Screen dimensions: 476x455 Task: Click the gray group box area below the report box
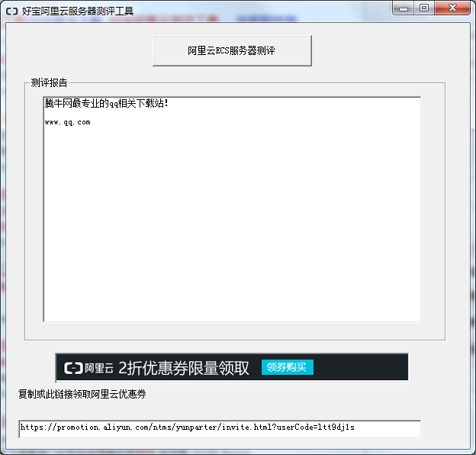pos(235,331)
